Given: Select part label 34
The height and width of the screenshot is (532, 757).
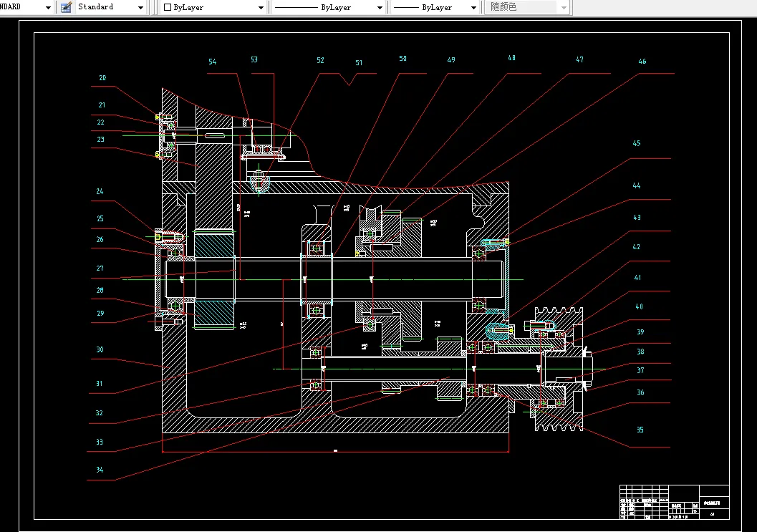Looking at the screenshot, I should tap(100, 470).
